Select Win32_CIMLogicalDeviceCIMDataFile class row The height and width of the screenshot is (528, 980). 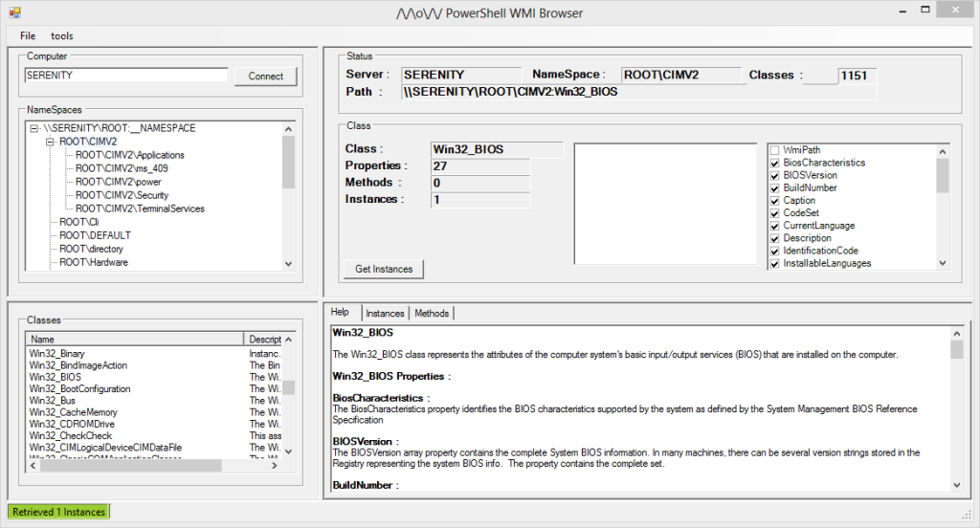[105, 448]
